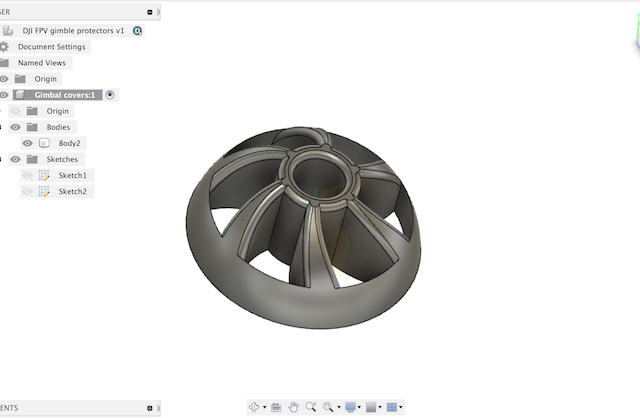Toggle visibility of Gimbal covers:1 component
Screen dimensions: 640x418
pos(4,95)
